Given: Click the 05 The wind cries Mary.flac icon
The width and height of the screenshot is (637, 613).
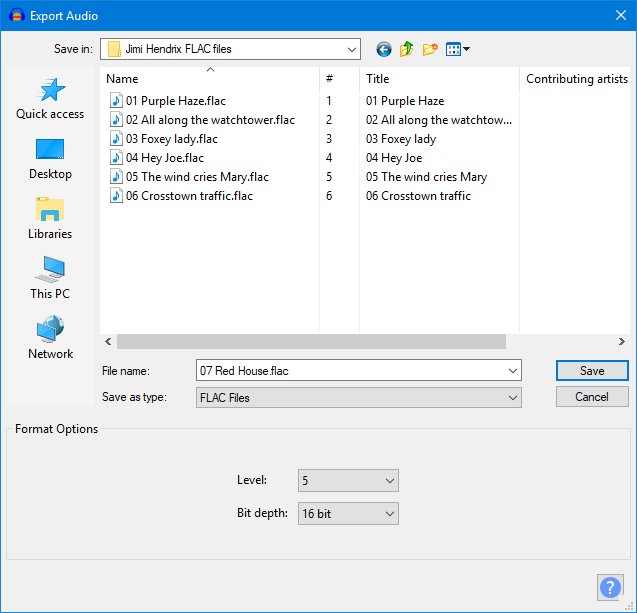Looking at the screenshot, I should (x=116, y=177).
